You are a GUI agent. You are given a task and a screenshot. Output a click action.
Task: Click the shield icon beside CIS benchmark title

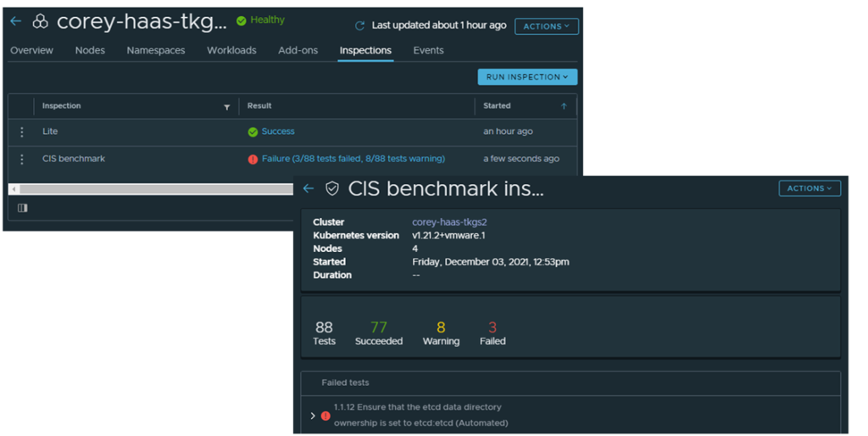pyautogui.click(x=332, y=189)
